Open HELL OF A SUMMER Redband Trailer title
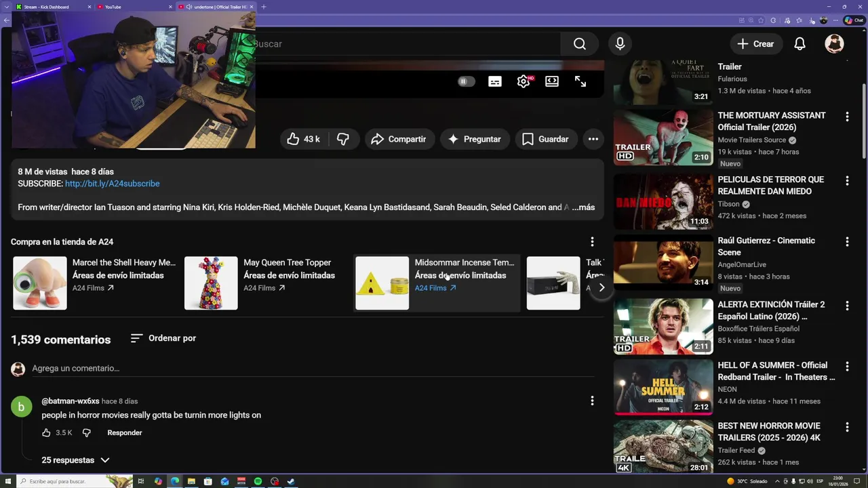The image size is (868, 488). (776, 371)
